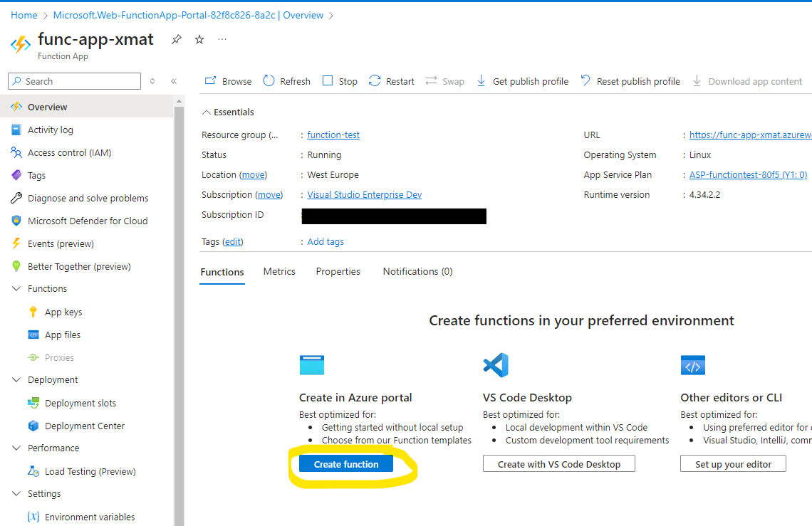Screen dimensions: 812x526
Task: Open the func-app-xmat URL link
Action: [750, 135]
